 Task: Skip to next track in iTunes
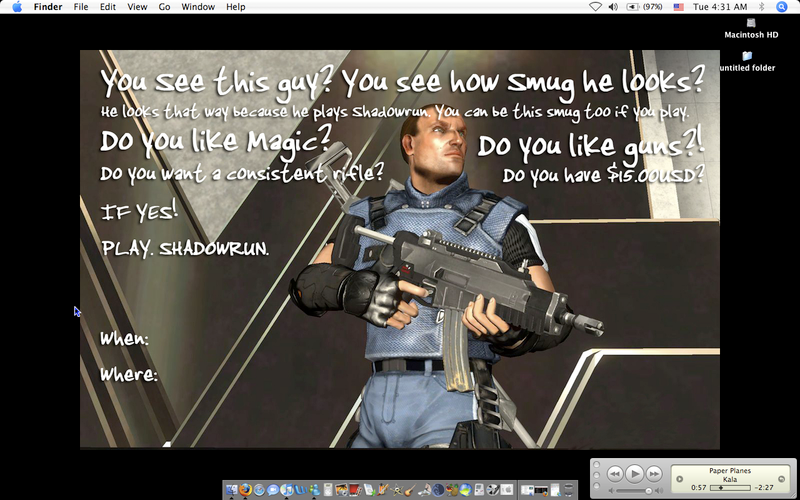[654, 474]
